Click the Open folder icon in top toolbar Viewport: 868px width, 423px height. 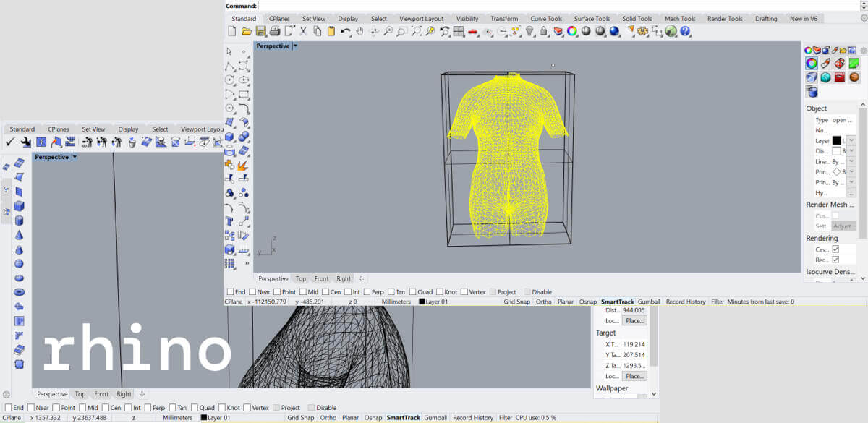(x=247, y=31)
